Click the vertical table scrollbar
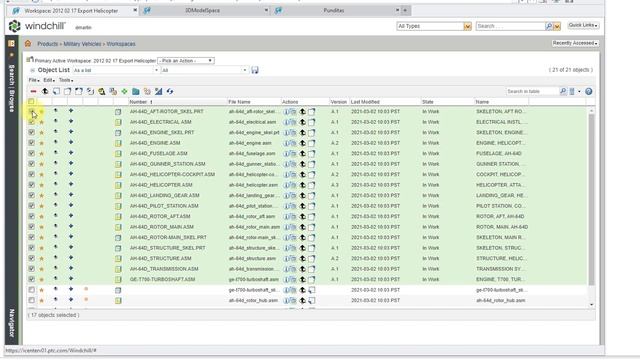This screenshot has width=640, height=360. [x=591, y=199]
